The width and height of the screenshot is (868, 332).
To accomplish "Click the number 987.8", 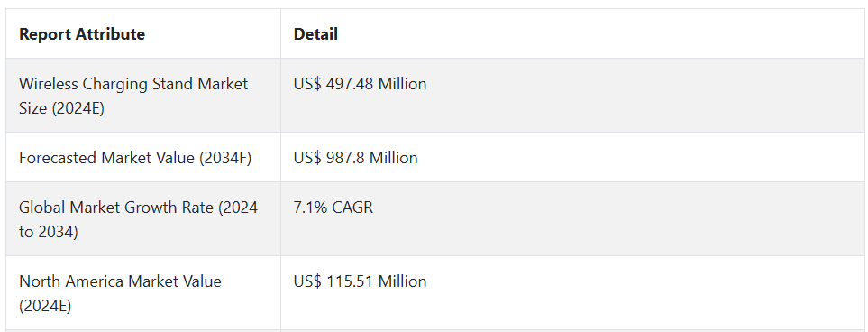I will tap(345, 158).
